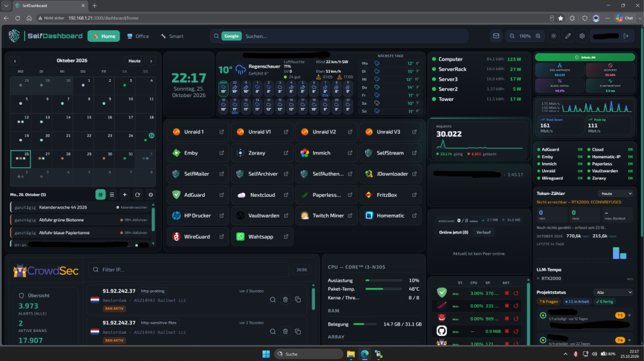Filter projects by 6 Fragen chip

549,302
